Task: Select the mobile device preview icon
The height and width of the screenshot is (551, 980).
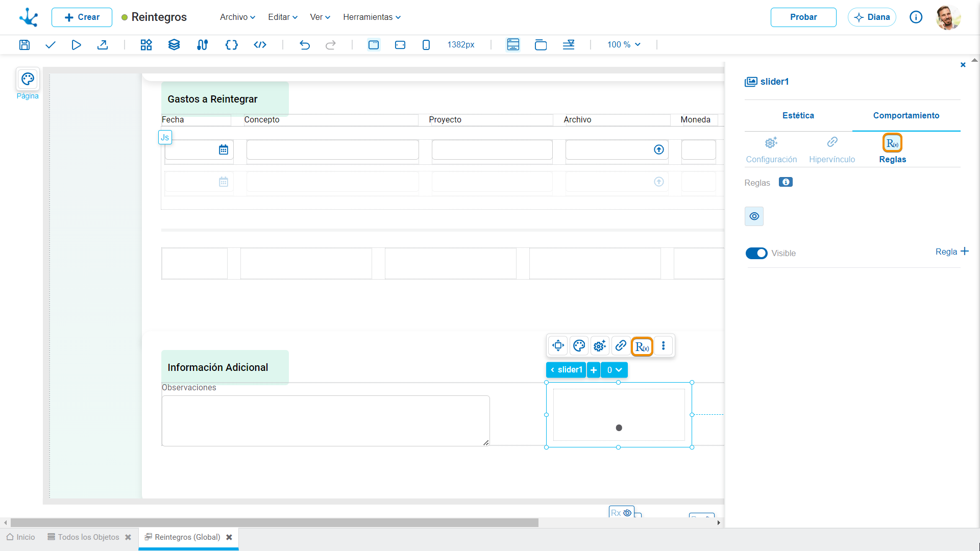Action: 426,45
